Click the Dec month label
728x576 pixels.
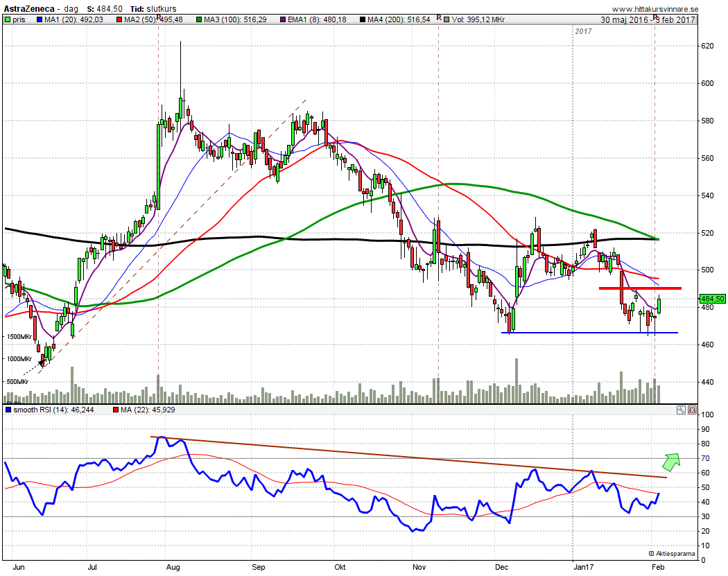[x=501, y=567]
